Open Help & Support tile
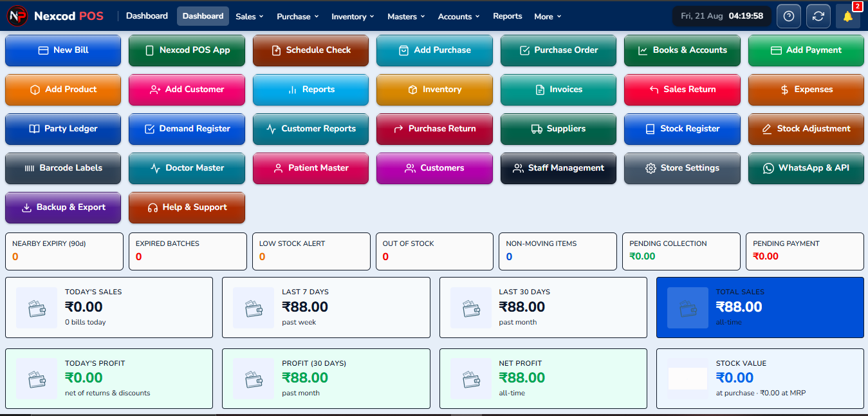The height and width of the screenshot is (416, 868). 187,207
